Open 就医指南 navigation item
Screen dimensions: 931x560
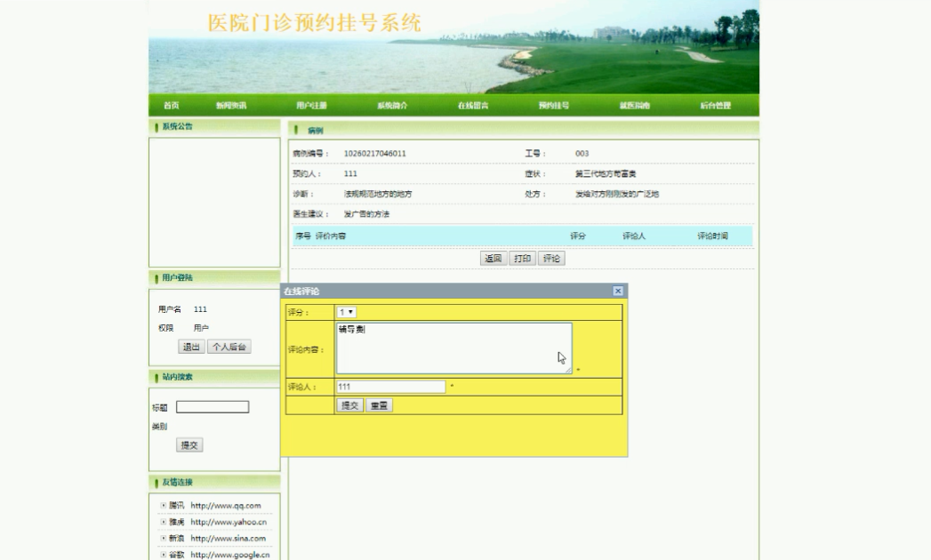coord(635,106)
